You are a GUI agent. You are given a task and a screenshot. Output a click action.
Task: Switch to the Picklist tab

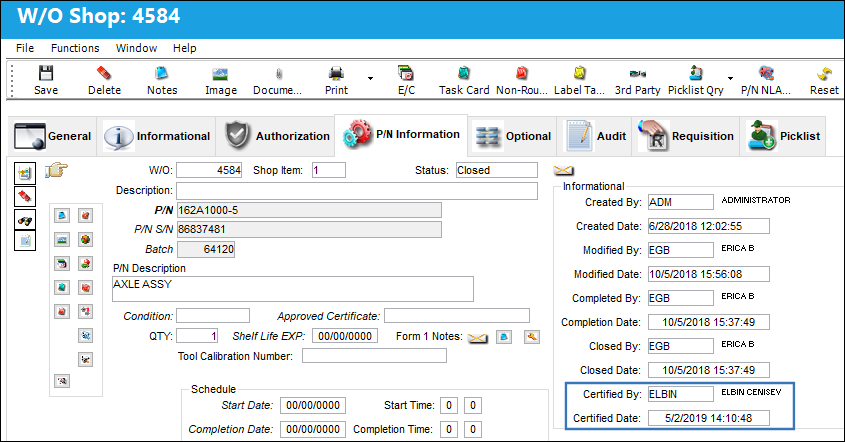[x=782, y=136]
